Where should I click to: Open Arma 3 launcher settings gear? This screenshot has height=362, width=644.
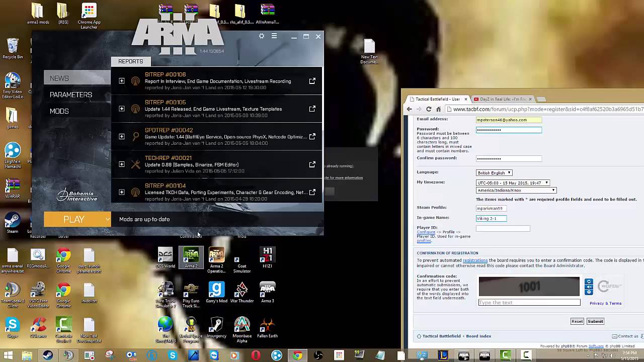click(x=262, y=36)
